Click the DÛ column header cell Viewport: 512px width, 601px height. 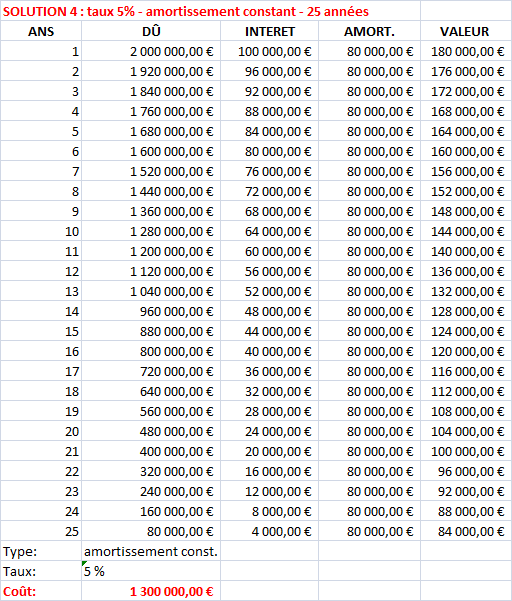click(151, 31)
